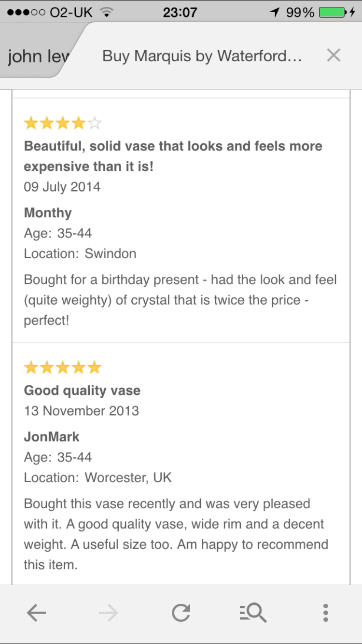Tap the 23:07 clock in status bar

[x=180, y=12]
